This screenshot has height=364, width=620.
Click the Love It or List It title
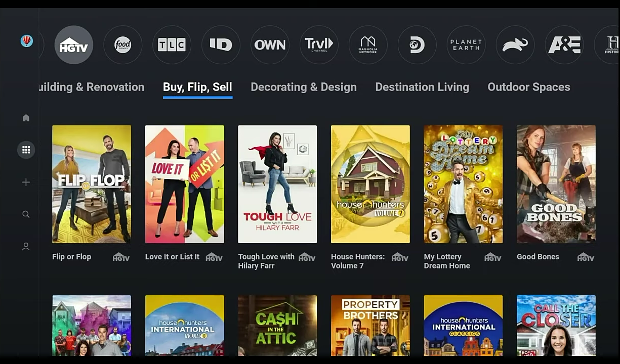pos(173,257)
